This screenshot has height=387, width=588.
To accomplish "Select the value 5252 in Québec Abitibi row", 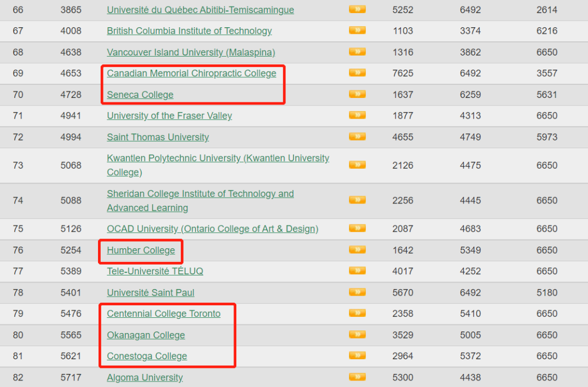I will pyautogui.click(x=403, y=10).
